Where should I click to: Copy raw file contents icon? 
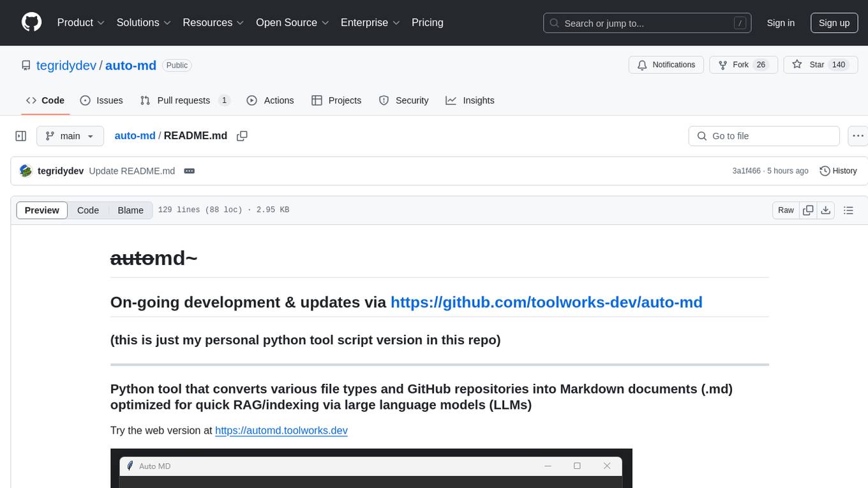808,210
